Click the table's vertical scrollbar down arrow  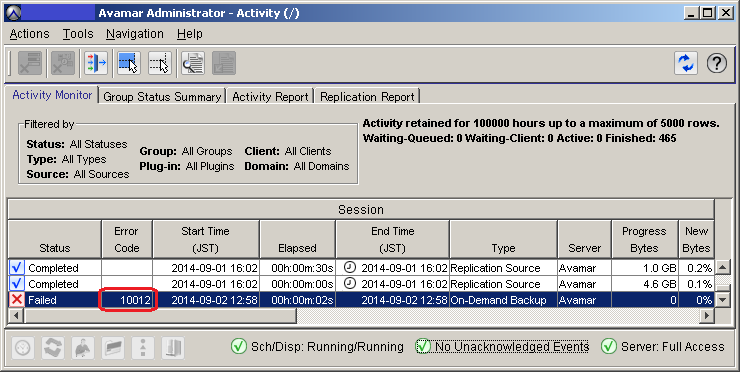point(723,300)
